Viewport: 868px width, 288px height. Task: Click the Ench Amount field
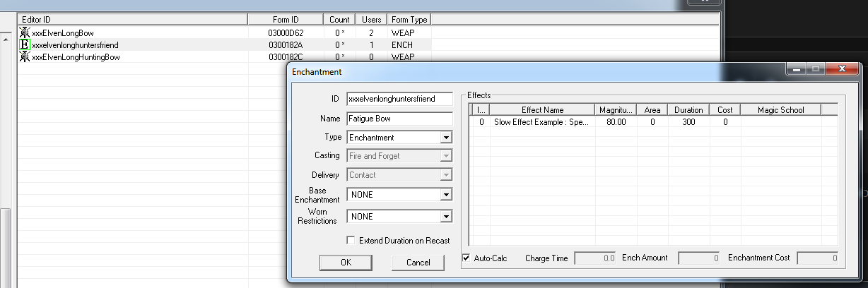pos(699,258)
